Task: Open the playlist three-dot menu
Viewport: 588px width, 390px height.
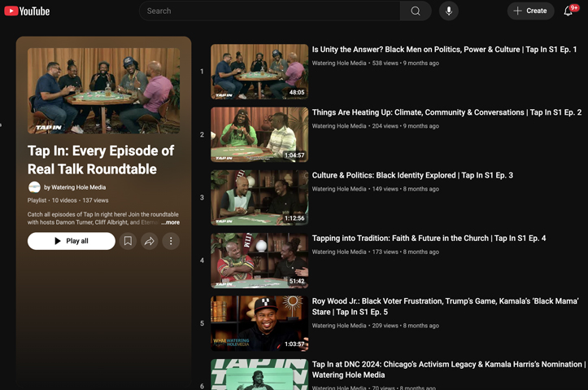Action: (171, 241)
